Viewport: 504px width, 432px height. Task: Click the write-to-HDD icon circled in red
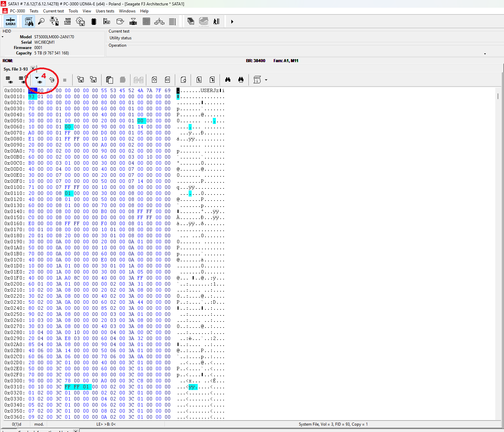pos(39,80)
